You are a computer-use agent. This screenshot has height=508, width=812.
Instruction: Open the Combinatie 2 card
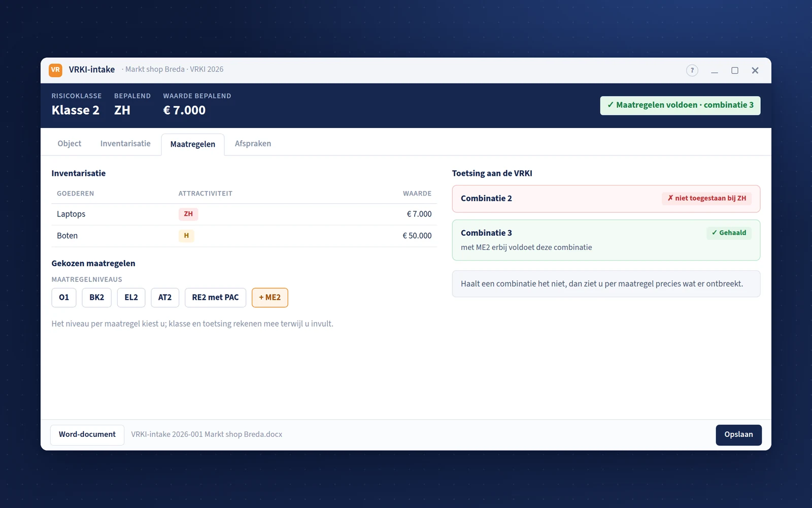point(606,199)
